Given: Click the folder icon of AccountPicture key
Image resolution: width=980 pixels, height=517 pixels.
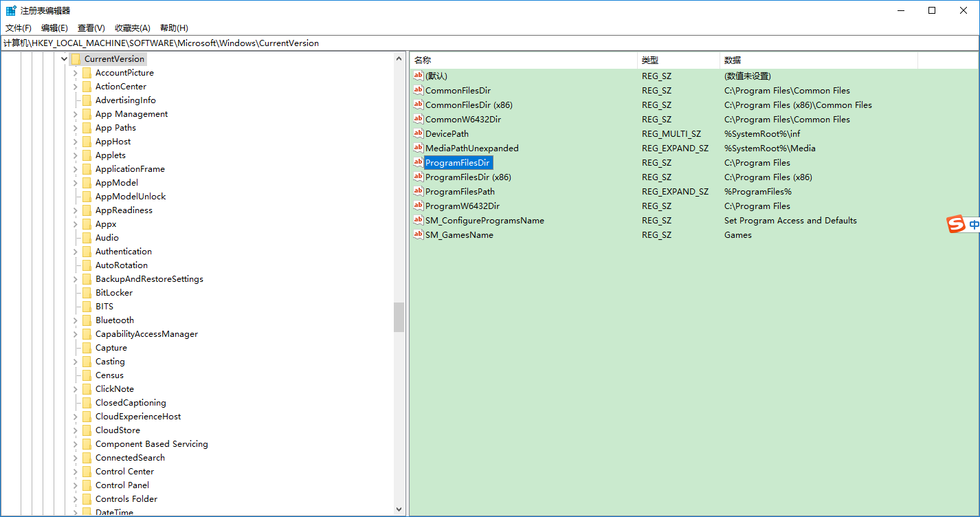Looking at the screenshot, I should point(87,73).
